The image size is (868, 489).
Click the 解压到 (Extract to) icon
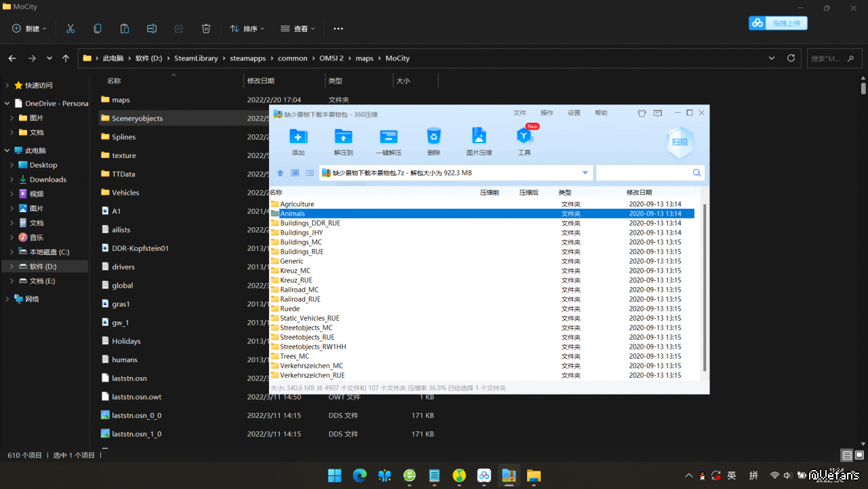click(344, 137)
